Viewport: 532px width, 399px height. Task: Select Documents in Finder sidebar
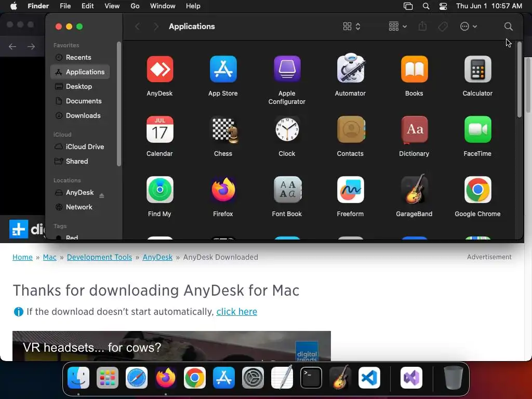[x=80, y=101]
